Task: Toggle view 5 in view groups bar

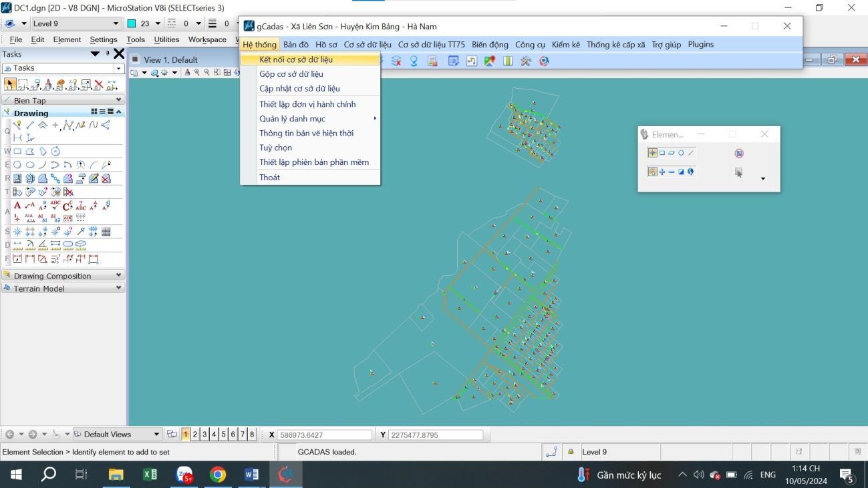Action: point(223,435)
